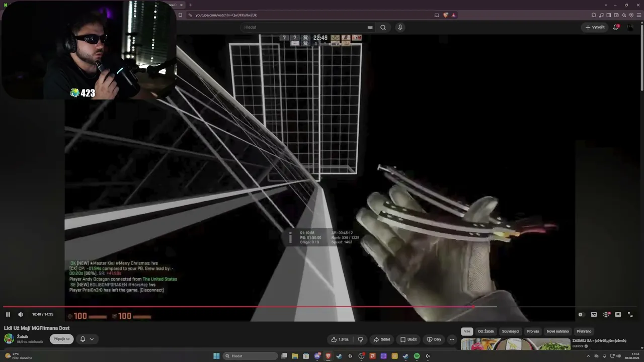This screenshot has width=644, height=362.
Task: Save video with the Uložit button
Action: tap(408, 339)
